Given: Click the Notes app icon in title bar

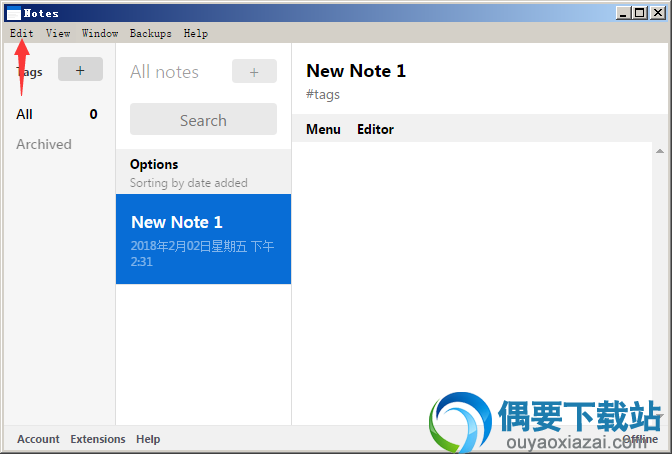Looking at the screenshot, I should (x=14, y=13).
